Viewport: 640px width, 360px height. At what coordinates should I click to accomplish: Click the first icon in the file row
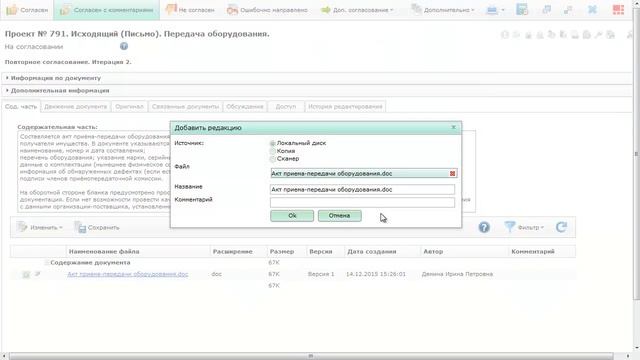coord(26,274)
